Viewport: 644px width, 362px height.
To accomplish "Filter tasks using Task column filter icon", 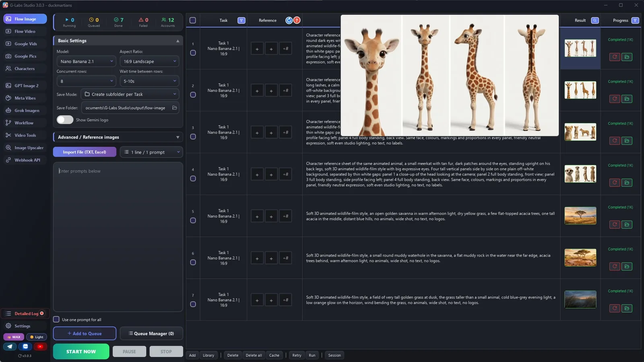I will coord(242,20).
